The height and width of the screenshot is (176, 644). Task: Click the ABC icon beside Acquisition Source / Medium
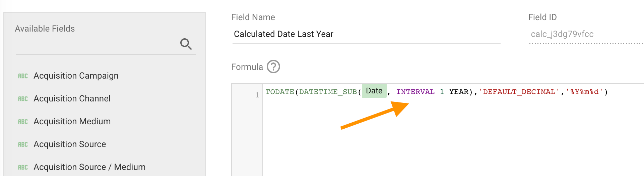[x=23, y=167]
